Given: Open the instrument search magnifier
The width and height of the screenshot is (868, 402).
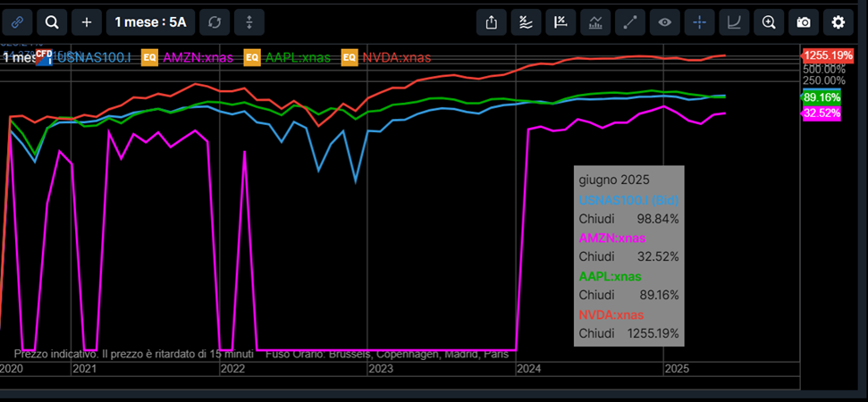Looking at the screenshot, I should point(52,22).
